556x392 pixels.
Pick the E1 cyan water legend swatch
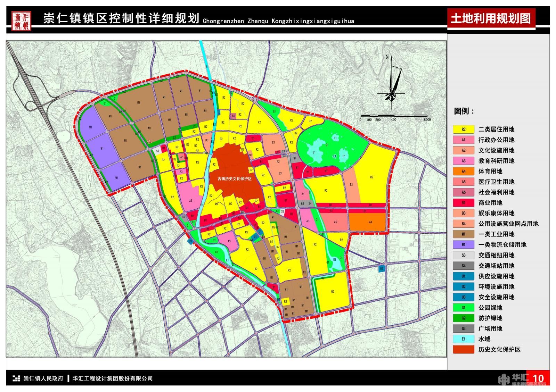point(463,339)
